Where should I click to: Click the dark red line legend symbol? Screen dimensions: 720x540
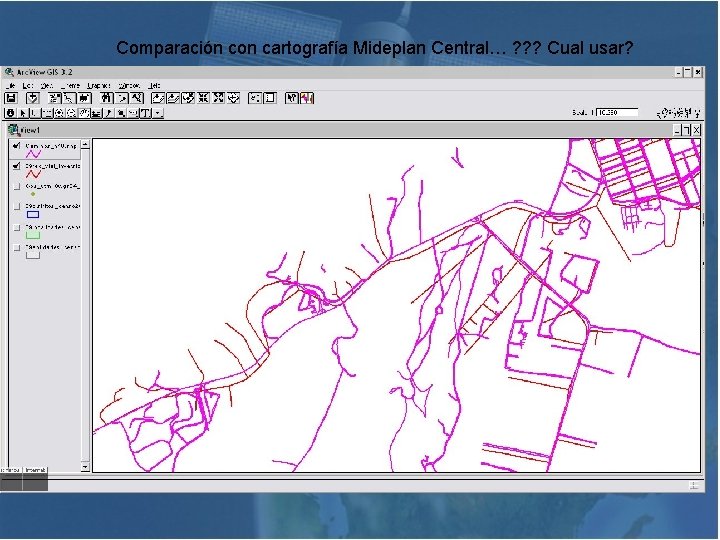33,174
